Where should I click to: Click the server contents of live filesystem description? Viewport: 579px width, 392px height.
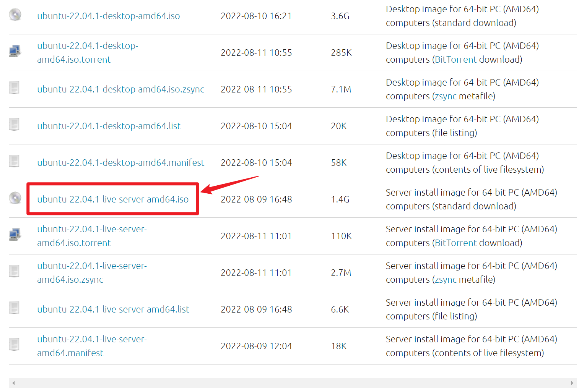(472, 346)
